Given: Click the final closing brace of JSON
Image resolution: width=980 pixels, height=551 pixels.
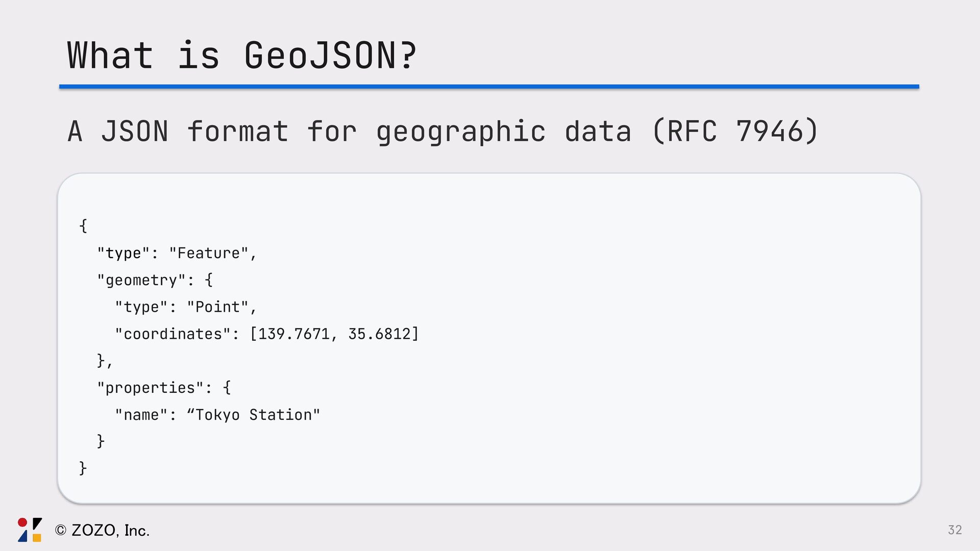Looking at the screenshot, I should pyautogui.click(x=83, y=468).
